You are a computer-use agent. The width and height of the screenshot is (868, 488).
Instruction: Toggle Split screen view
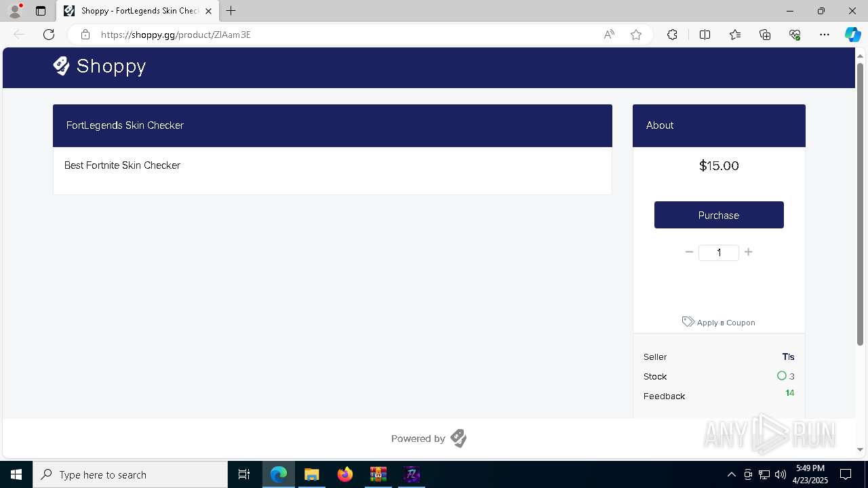[x=705, y=35]
